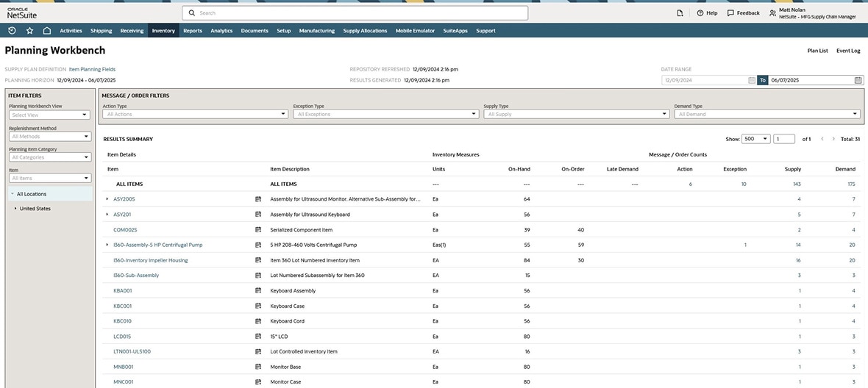Open the Feedback speech bubble icon
The height and width of the screenshot is (388, 868).
730,13
